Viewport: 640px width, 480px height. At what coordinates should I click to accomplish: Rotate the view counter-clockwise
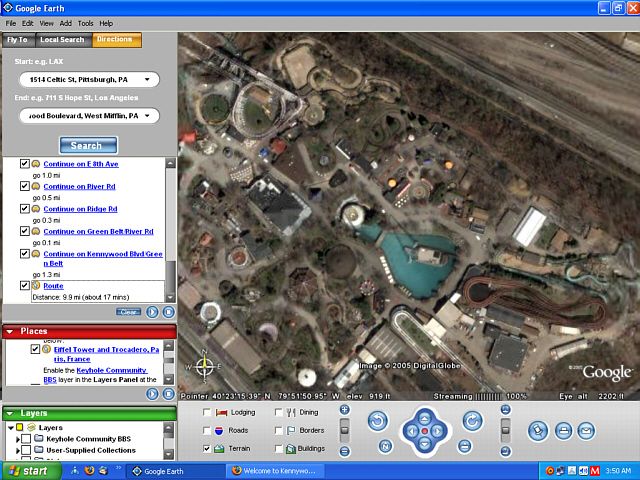(x=378, y=421)
